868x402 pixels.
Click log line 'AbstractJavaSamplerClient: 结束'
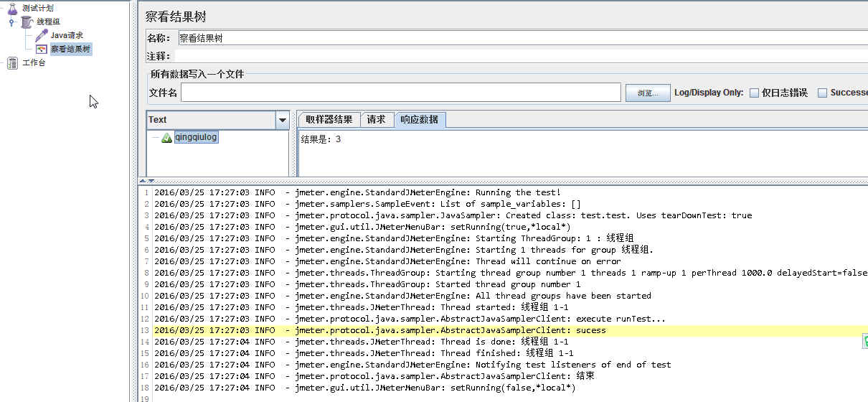(374, 376)
